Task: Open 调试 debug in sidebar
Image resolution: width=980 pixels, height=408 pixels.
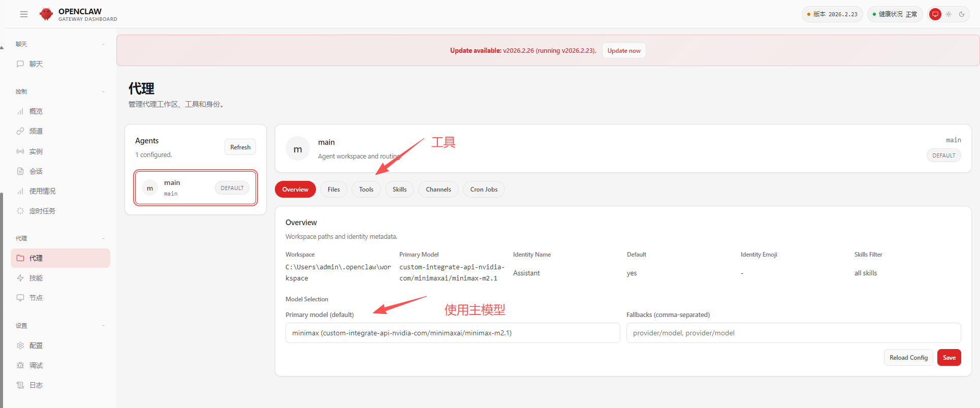Action: point(60,365)
